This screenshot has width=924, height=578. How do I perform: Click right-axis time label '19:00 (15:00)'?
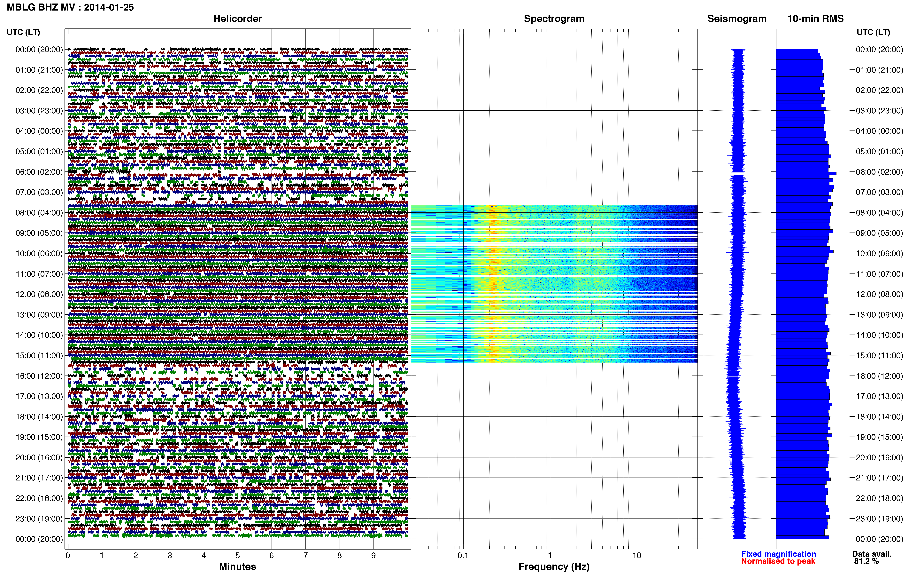[879, 437]
